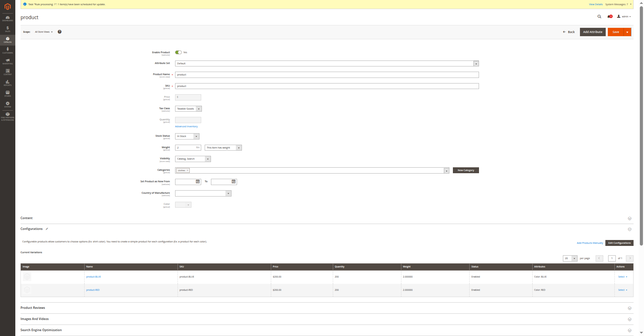Open the Reports sidebar menu
The image size is (644, 336).
[7, 83]
